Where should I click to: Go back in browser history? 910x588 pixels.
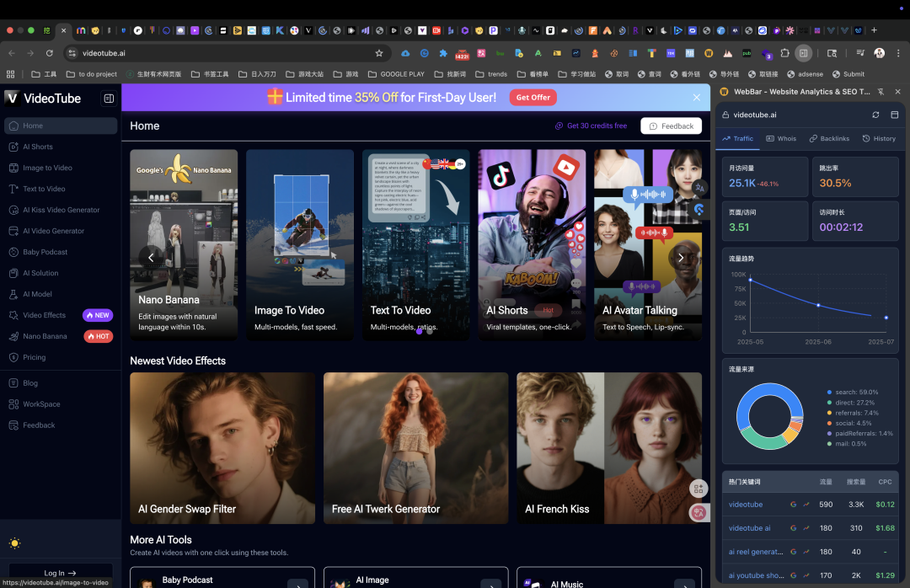[x=12, y=53]
